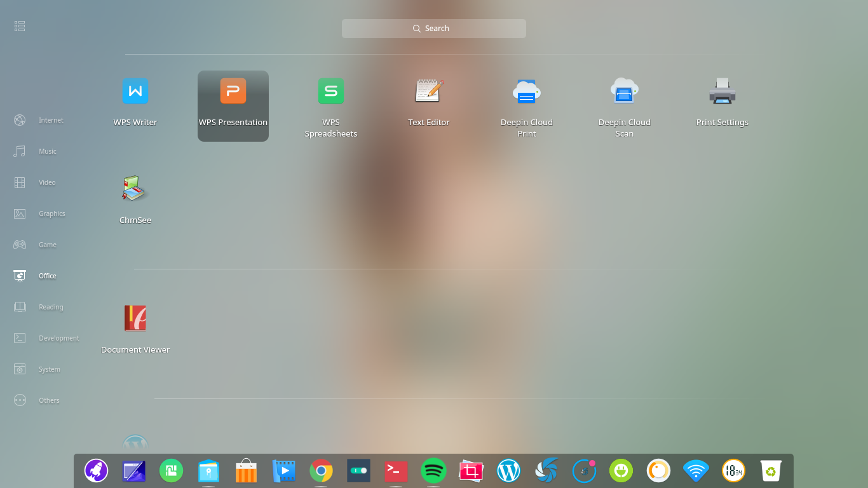This screenshot has width=868, height=488.
Task: Open Google Chrome from the dock
Action: click(x=321, y=471)
